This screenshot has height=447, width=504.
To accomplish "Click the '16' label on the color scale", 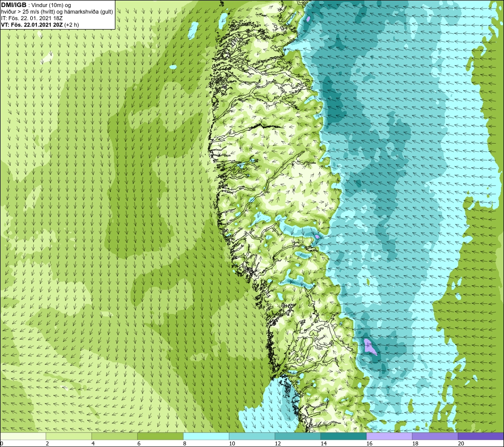I will [x=369, y=443].
